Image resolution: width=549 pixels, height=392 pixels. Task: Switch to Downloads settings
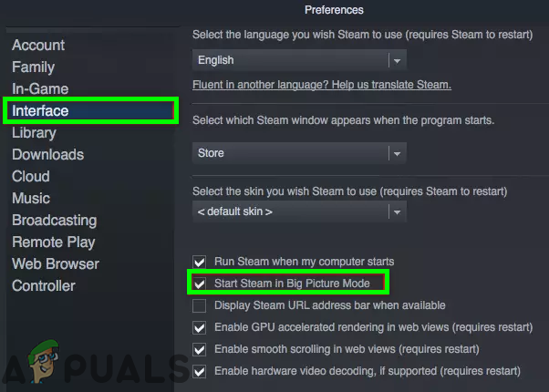point(47,154)
